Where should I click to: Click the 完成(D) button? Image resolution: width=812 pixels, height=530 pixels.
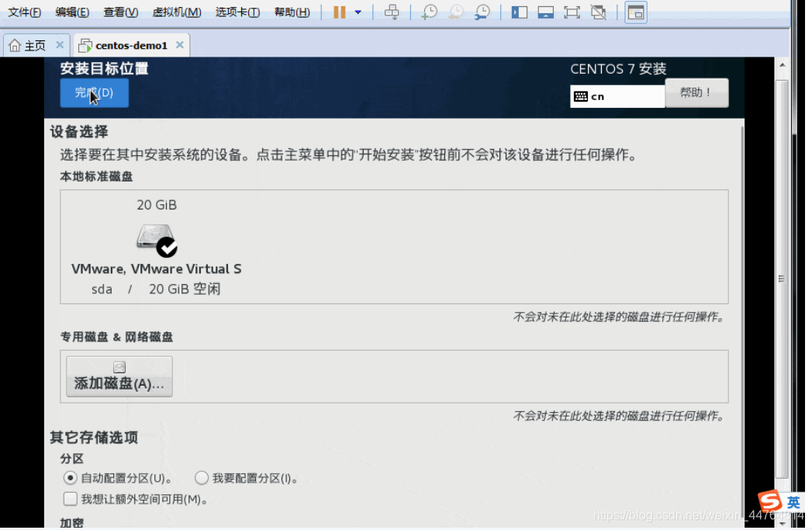(95, 93)
